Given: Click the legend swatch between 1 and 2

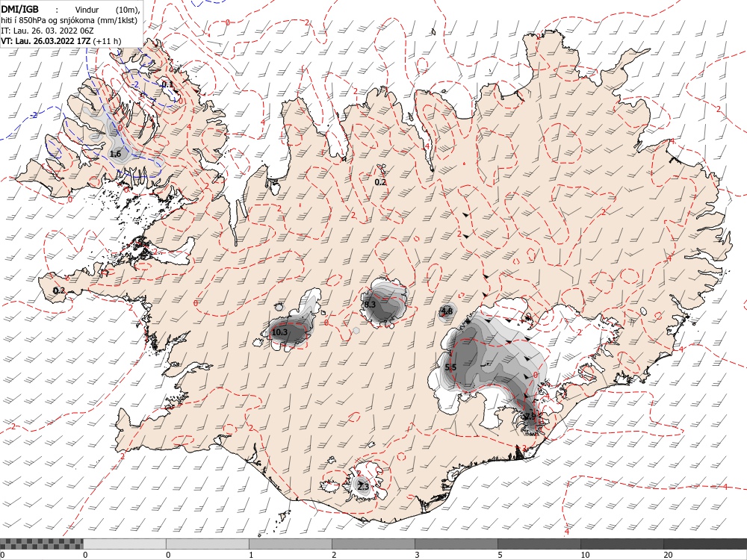Looking at the screenshot, I should click(291, 544).
